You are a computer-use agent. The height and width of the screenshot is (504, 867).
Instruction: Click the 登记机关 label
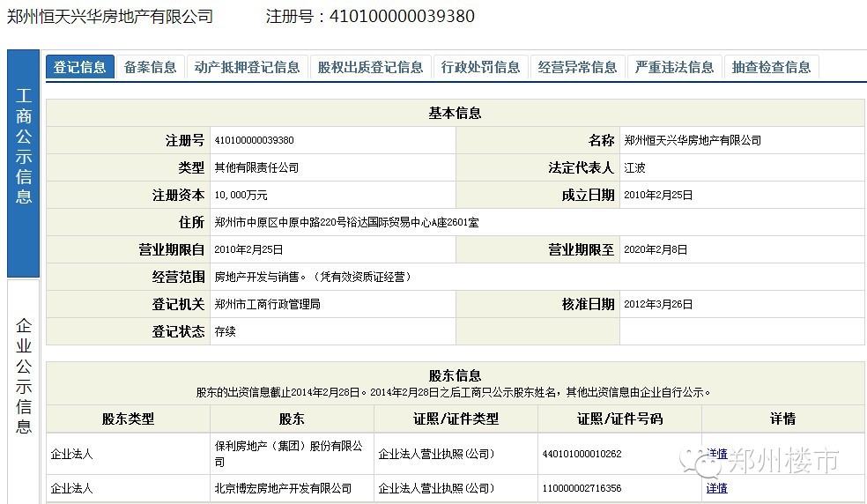(178, 304)
